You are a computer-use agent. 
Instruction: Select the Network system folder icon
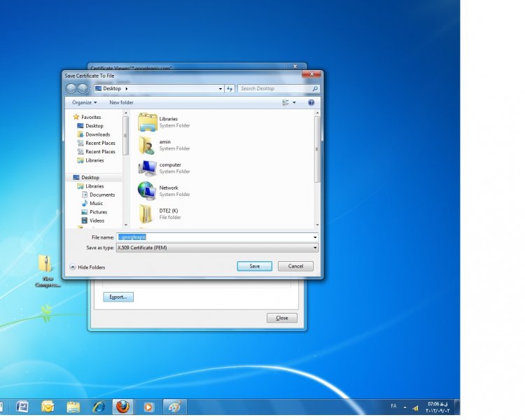tap(147, 191)
